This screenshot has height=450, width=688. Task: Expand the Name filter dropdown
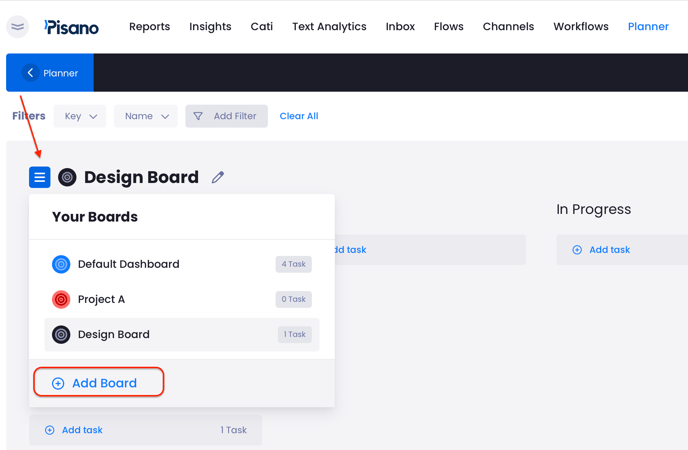[x=146, y=116]
